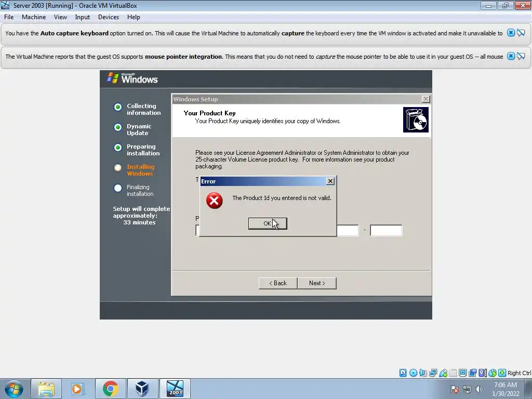
Task: Open the Action Center flag icon
Action: tap(455, 389)
